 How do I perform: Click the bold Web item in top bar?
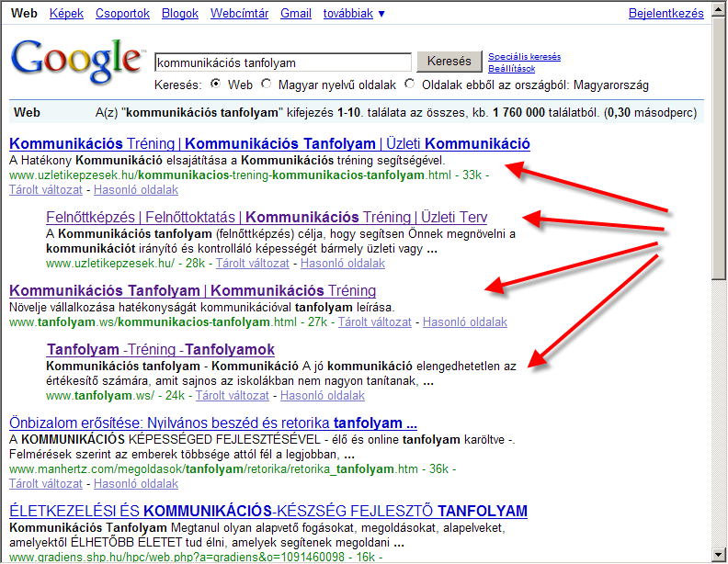coord(24,14)
